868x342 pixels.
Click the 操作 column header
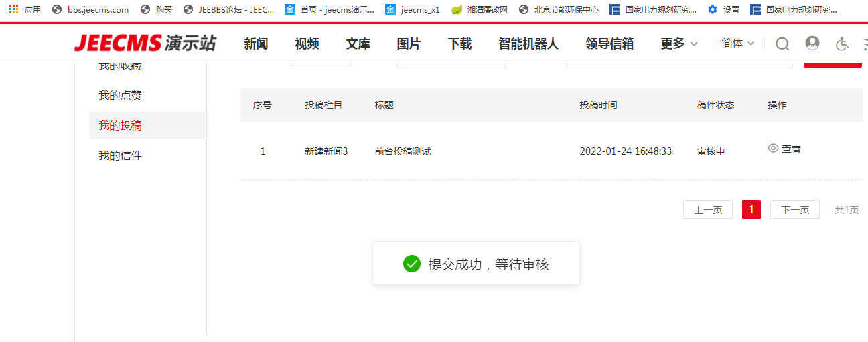click(x=777, y=105)
